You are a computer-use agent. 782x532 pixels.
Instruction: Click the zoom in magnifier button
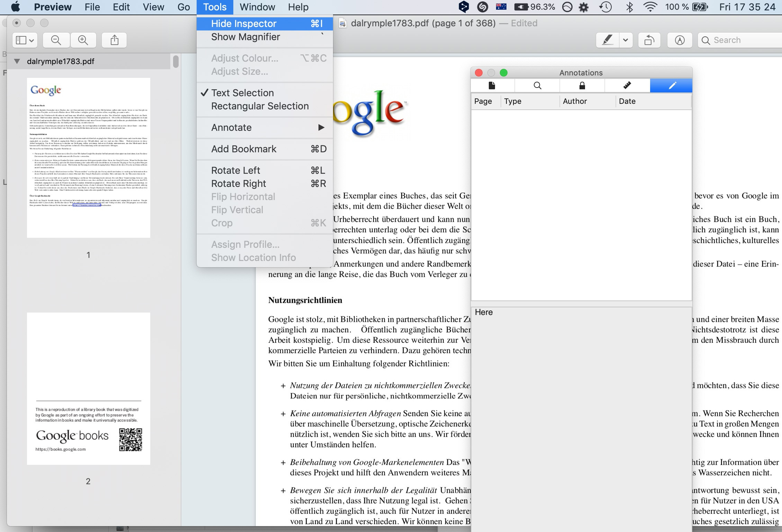(x=83, y=40)
